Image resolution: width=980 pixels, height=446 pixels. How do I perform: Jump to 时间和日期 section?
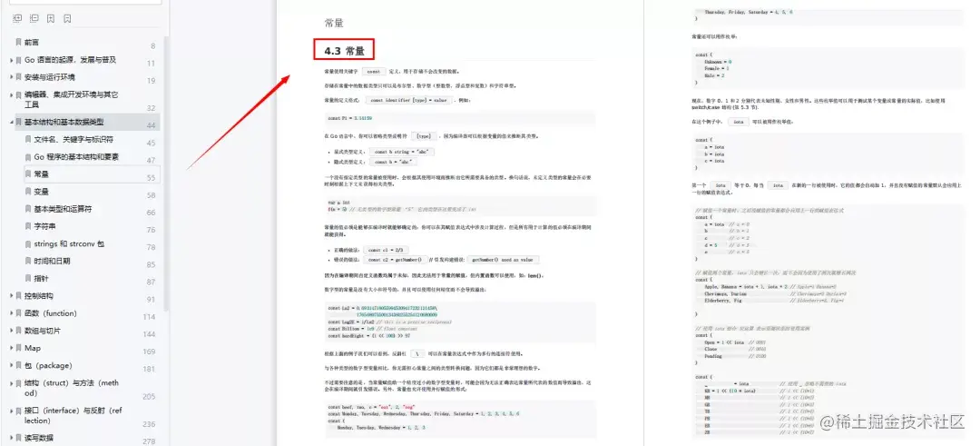point(52,261)
